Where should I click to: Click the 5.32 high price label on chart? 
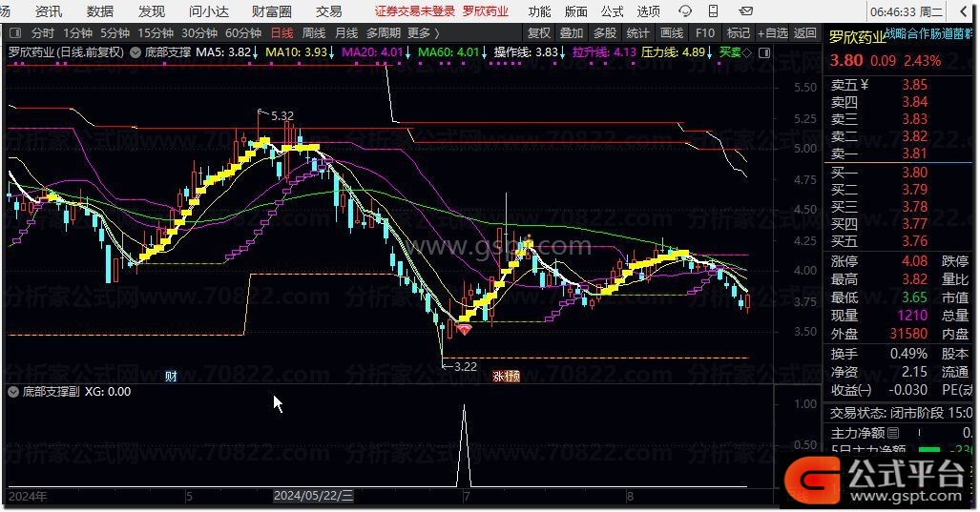[282, 116]
